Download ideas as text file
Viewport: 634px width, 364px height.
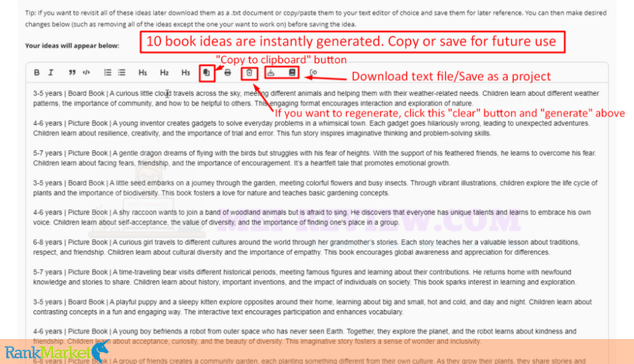click(271, 73)
